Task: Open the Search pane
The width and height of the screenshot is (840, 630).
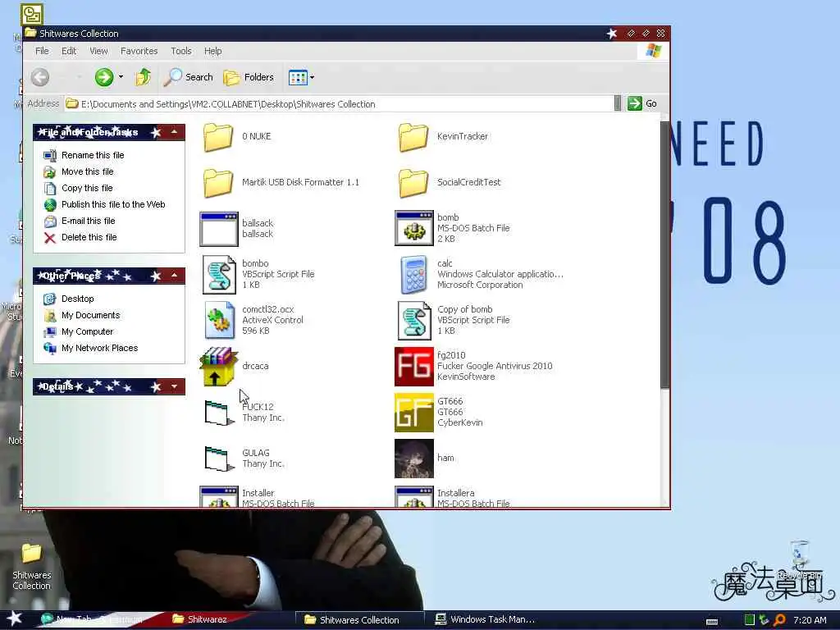Action: 188,77
